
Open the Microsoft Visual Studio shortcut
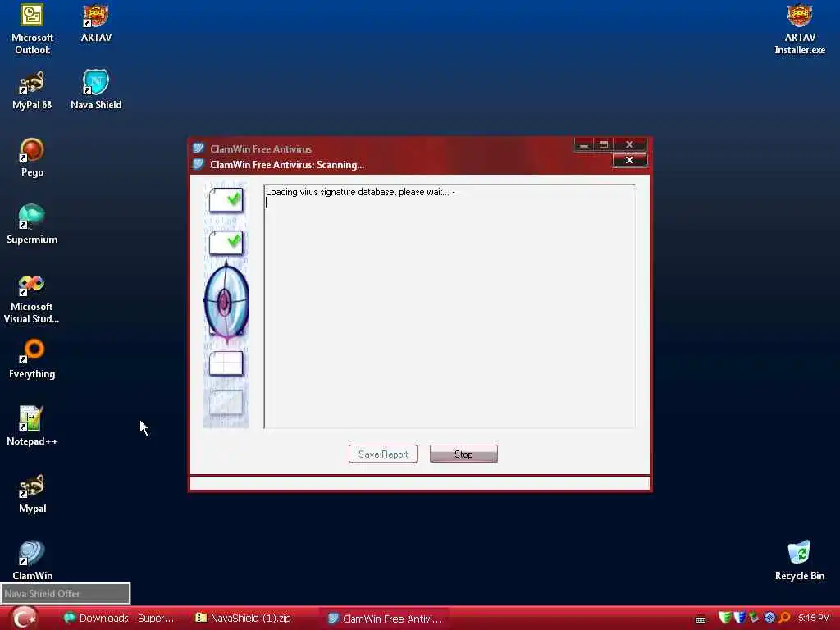[32, 299]
